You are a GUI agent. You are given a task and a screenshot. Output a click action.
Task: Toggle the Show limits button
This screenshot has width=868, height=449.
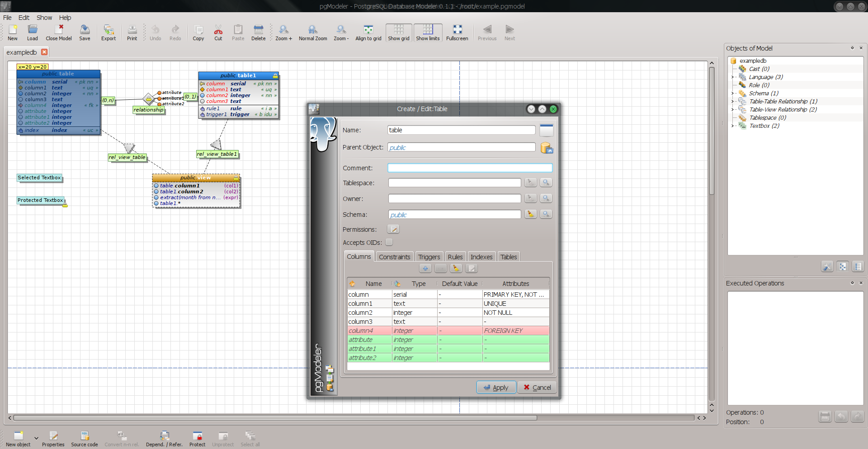point(428,32)
